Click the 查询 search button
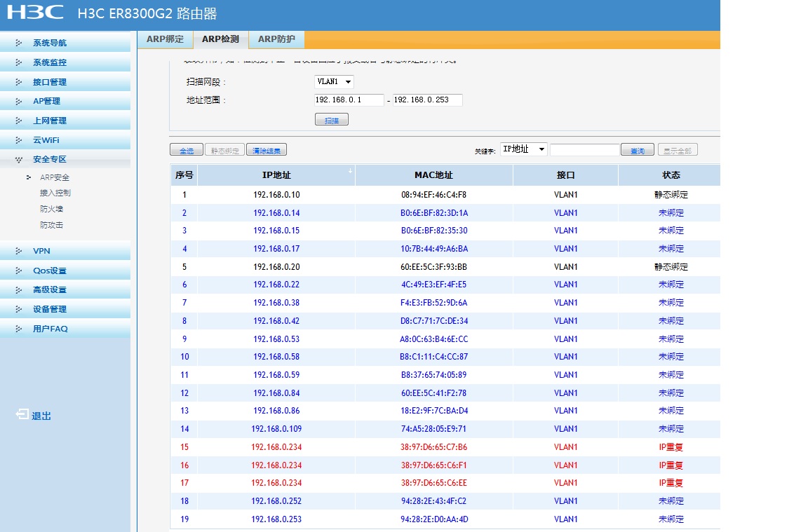This screenshot has width=808, height=532. (x=637, y=150)
